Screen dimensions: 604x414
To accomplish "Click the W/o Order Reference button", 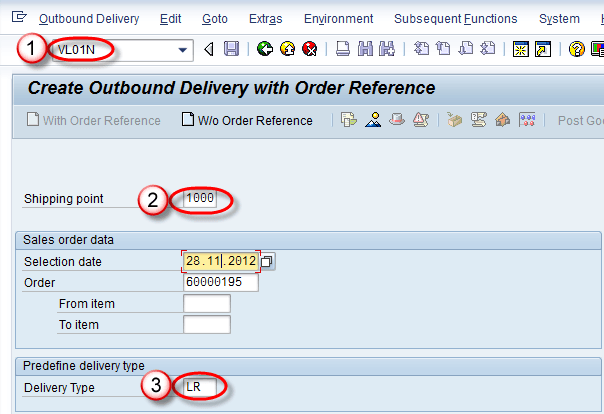I will pos(247,121).
